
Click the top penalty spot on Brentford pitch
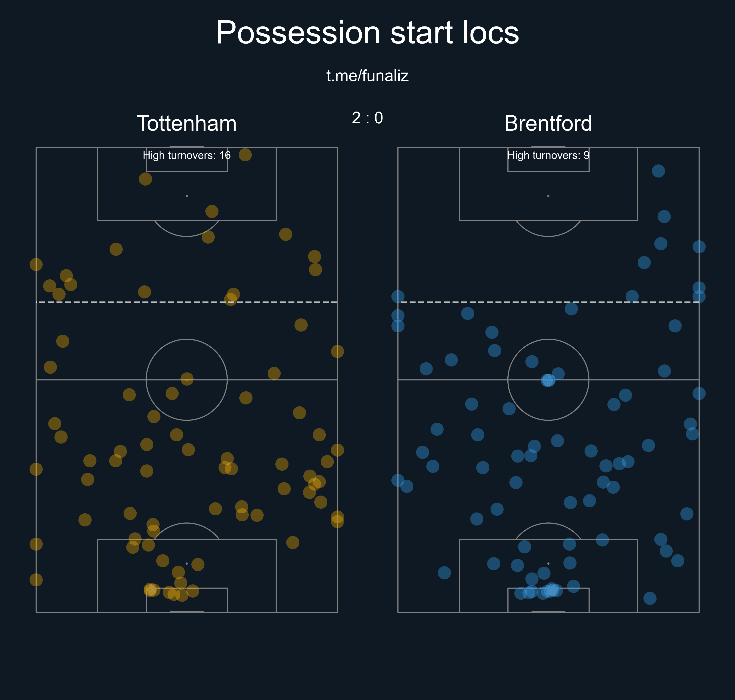(x=548, y=196)
